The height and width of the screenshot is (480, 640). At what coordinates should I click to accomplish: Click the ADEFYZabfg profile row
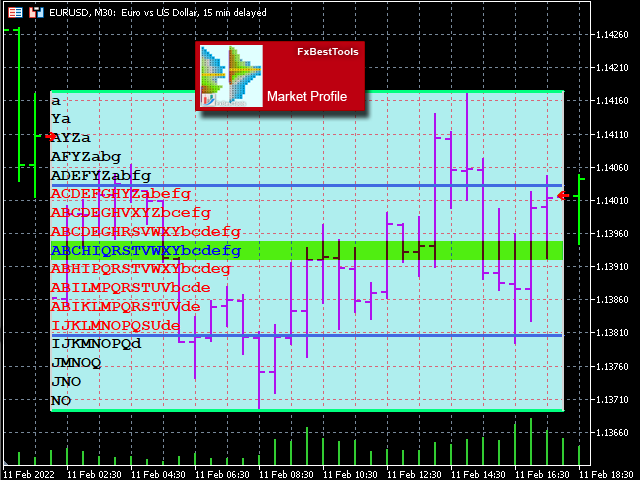click(101, 176)
